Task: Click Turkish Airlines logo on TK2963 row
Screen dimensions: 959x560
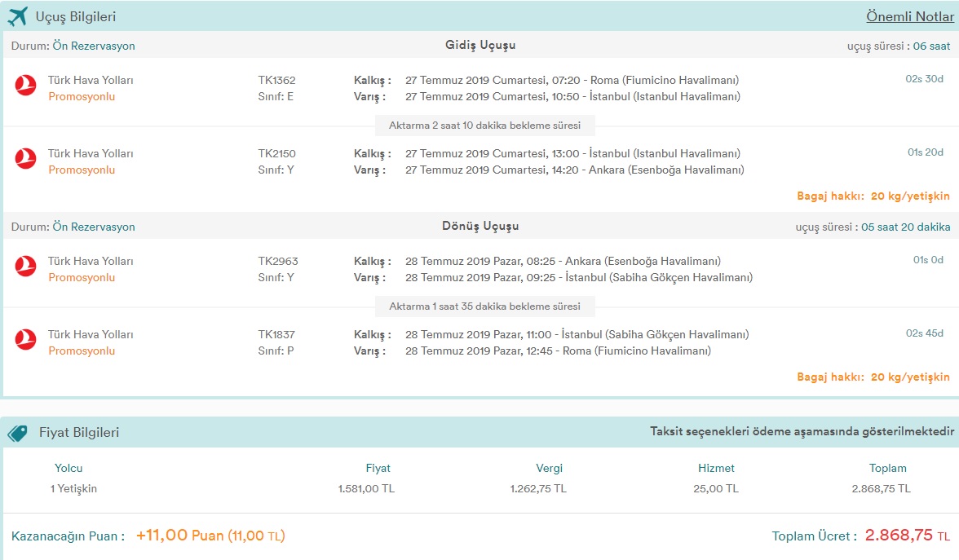Action: coord(26,266)
